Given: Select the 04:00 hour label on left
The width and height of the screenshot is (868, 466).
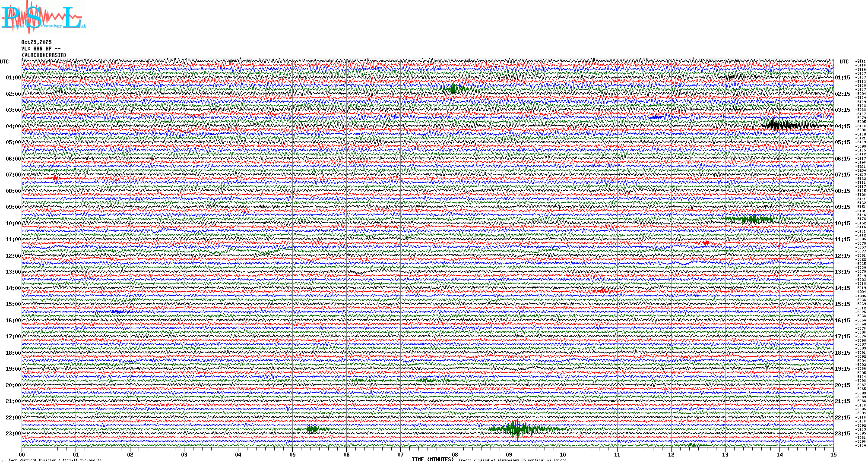Looking at the screenshot, I should tap(13, 126).
